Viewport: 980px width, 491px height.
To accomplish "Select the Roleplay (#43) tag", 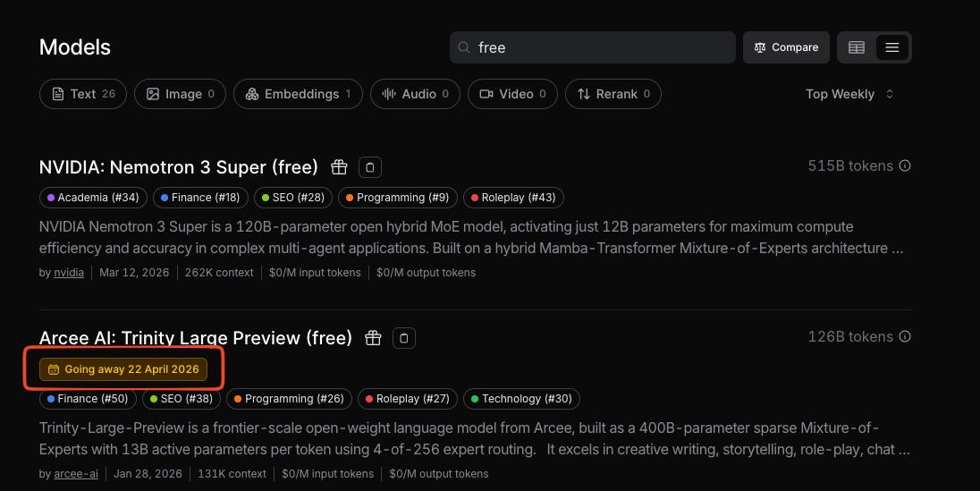I will point(513,198).
